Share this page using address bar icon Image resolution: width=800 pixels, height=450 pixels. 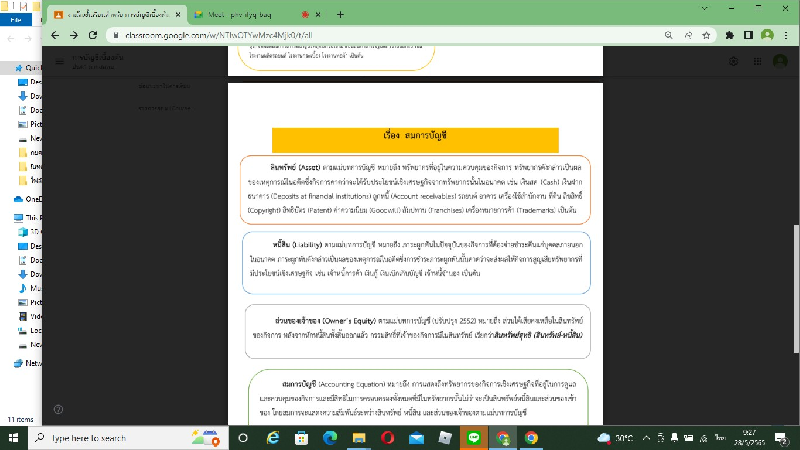tap(688, 34)
